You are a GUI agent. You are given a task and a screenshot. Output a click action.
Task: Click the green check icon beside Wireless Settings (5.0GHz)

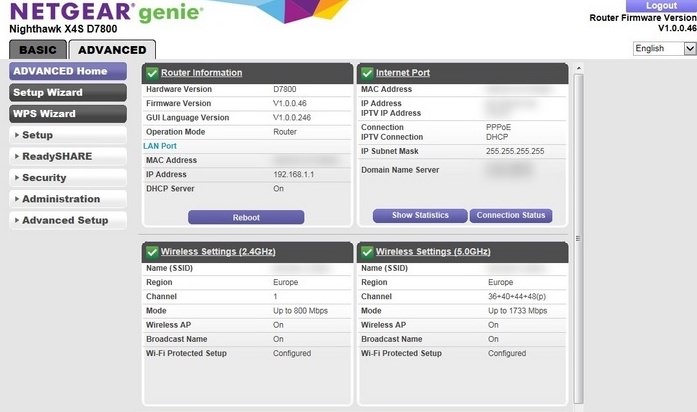tap(367, 252)
